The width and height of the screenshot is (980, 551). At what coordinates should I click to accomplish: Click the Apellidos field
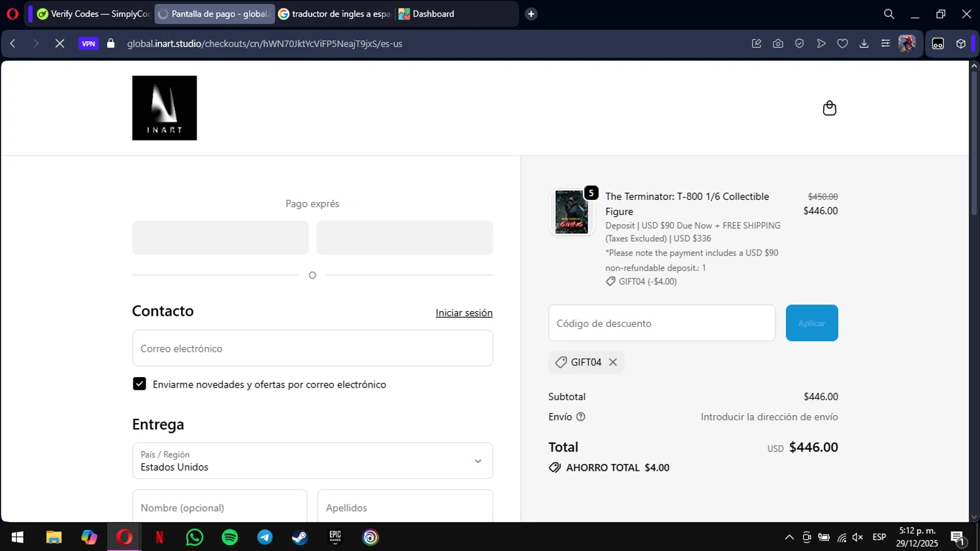pyautogui.click(x=405, y=506)
